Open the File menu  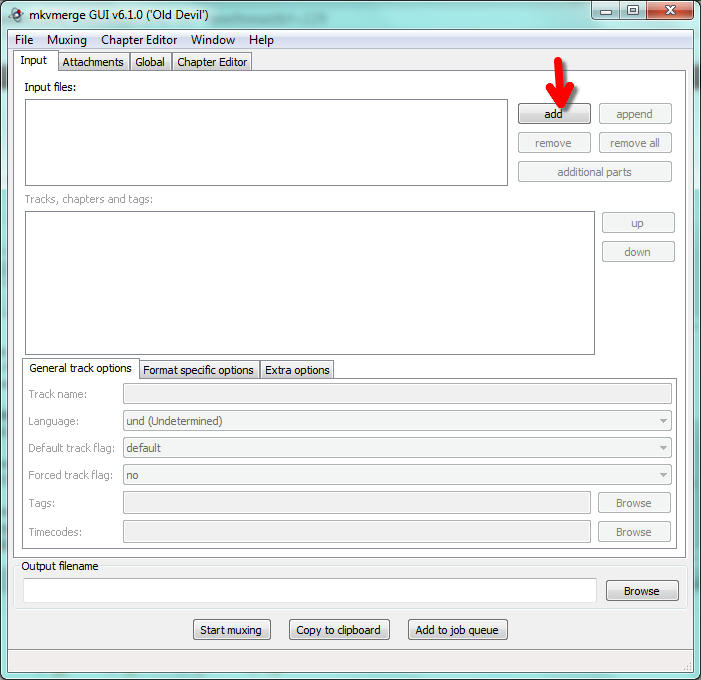[24, 40]
